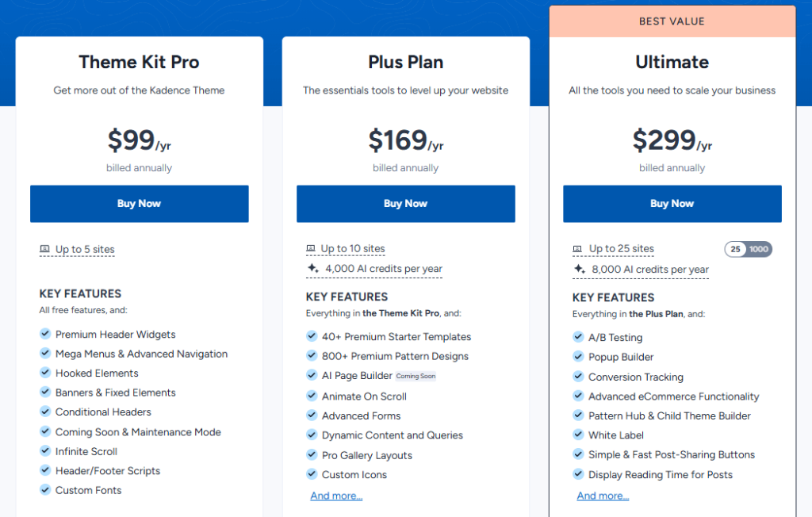Click the laptop icon beside Up to 25 sites
The width and height of the screenshot is (812, 517).
click(x=578, y=249)
